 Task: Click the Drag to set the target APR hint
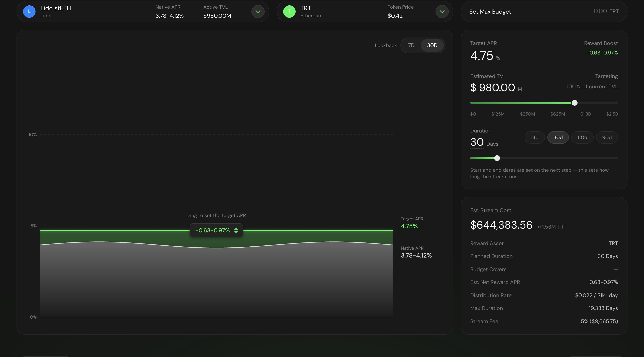[x=216, y=215]
